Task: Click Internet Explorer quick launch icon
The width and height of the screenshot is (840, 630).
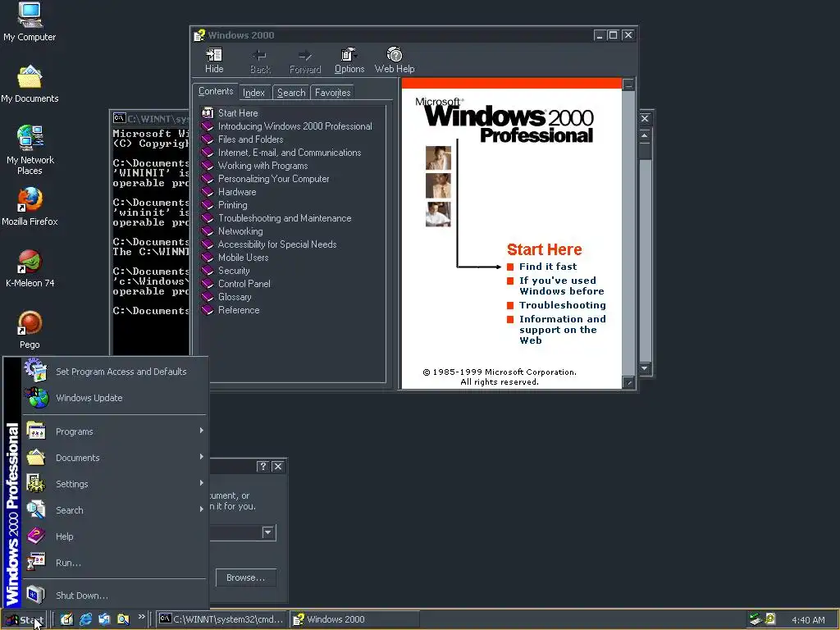Action: point(85,619)
